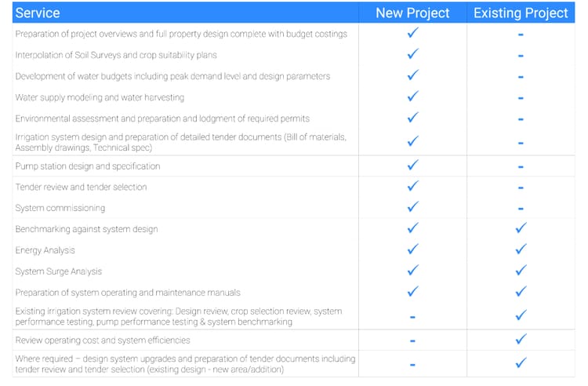Select the New Project column header
The width and height of the screenshot is (588, 386).
pos(412,13)
